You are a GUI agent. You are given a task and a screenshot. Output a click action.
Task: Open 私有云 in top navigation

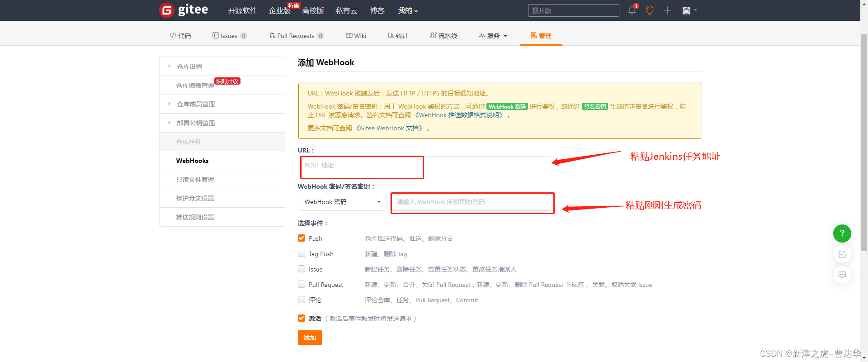pyautogui.click(x=346, y=10)
